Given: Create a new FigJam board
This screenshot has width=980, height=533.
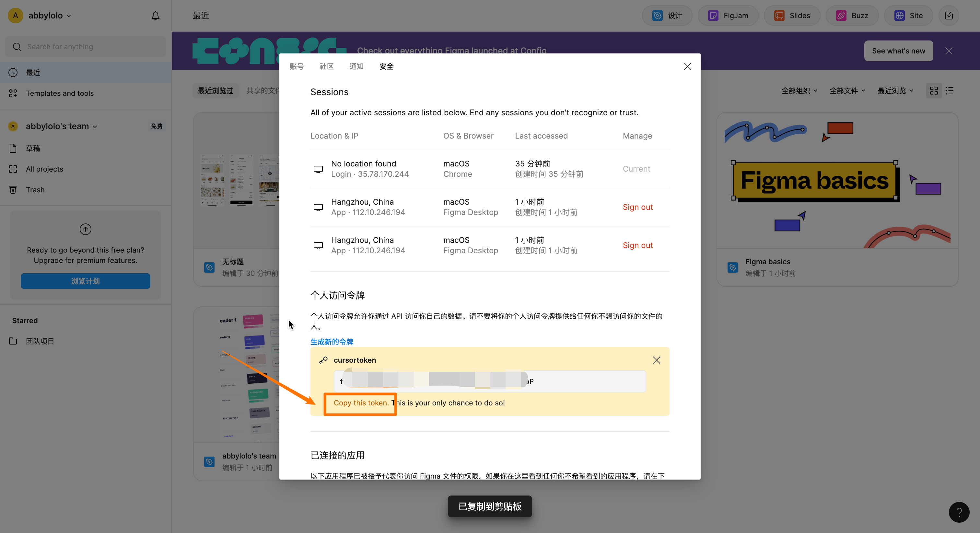Looking at the screenshot, I should (728, 16).
